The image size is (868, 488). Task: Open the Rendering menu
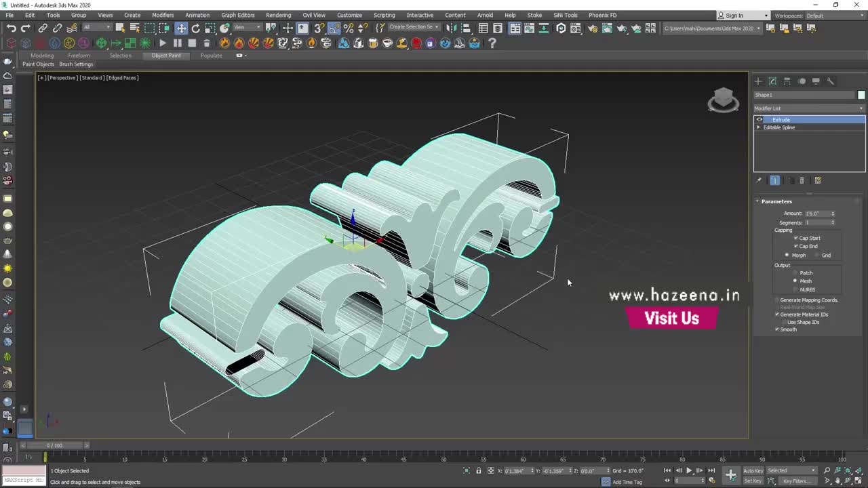(x=278, y=15)
